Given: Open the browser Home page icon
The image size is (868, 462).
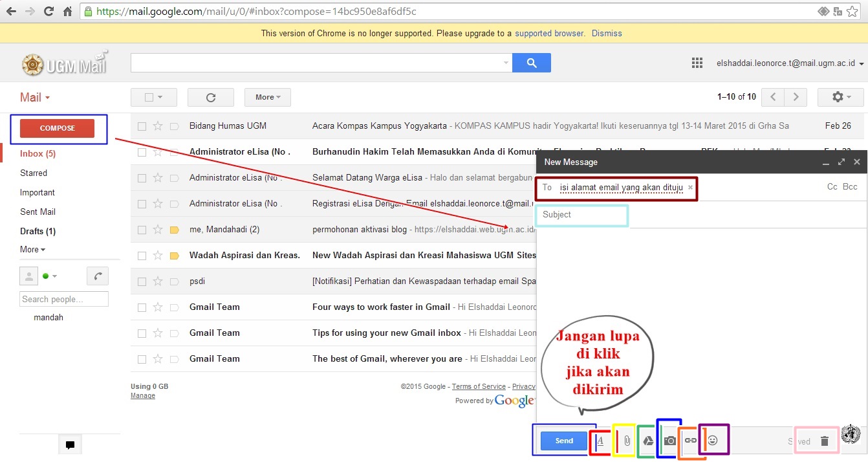Looking at the screenshot, I should coord(67,11).
